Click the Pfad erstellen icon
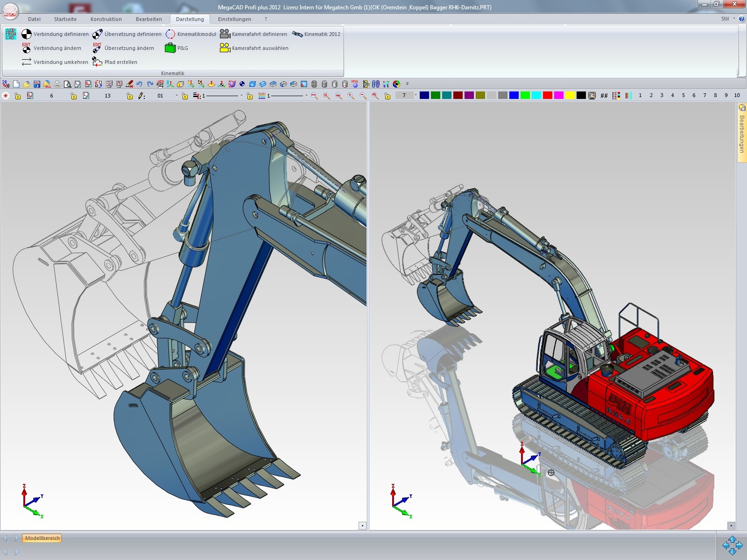This screenshot has height=560, width=747. pos(97,62)
